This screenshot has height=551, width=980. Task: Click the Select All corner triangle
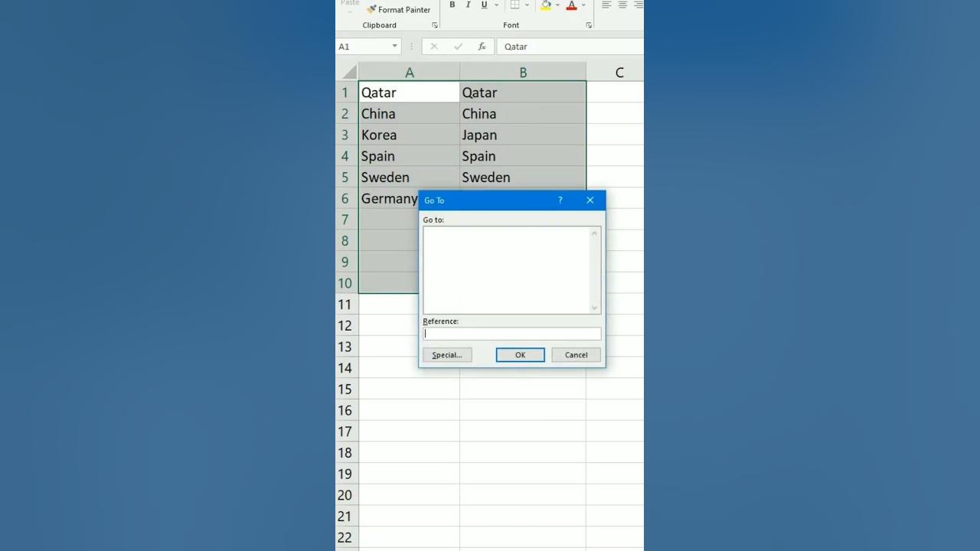click(x=348, y=72)
